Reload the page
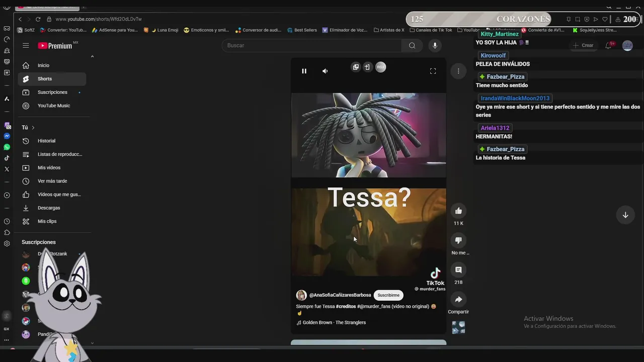This screenshot has height=362, width=644. click(38, 19)
